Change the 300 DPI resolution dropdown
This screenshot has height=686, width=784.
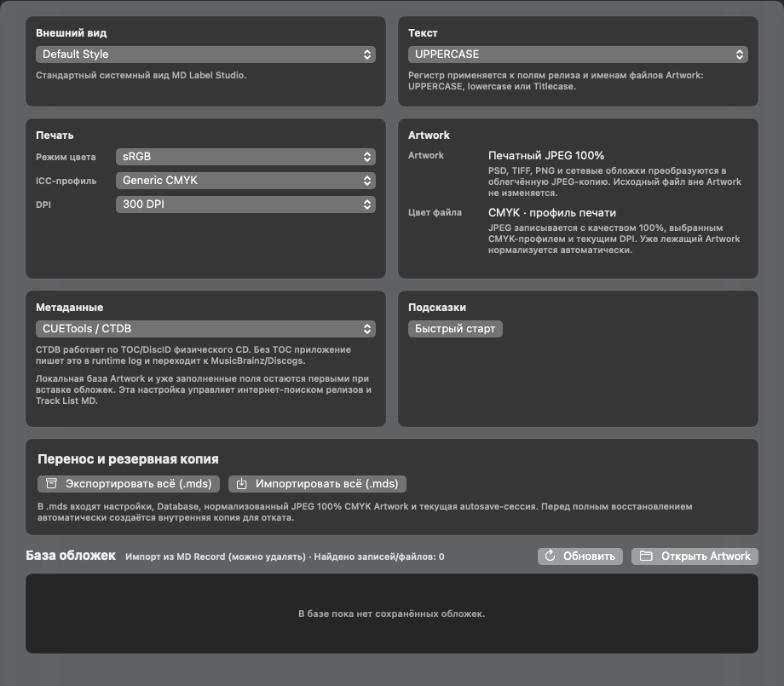point(245,205)
